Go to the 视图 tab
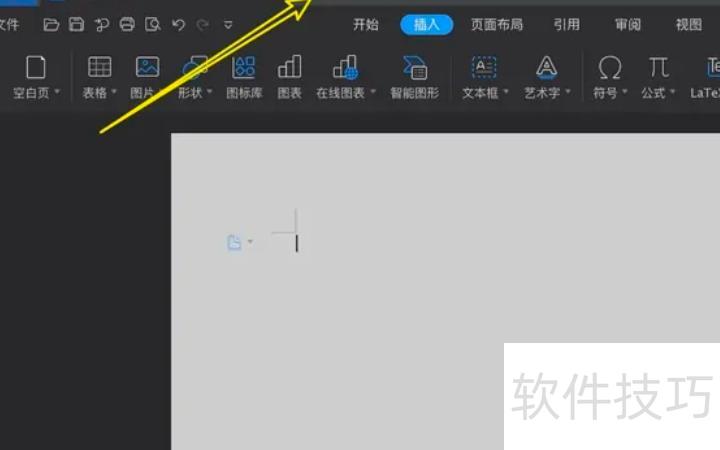The height and width of the screenshot is (450, 720). [x=688, y=24]
